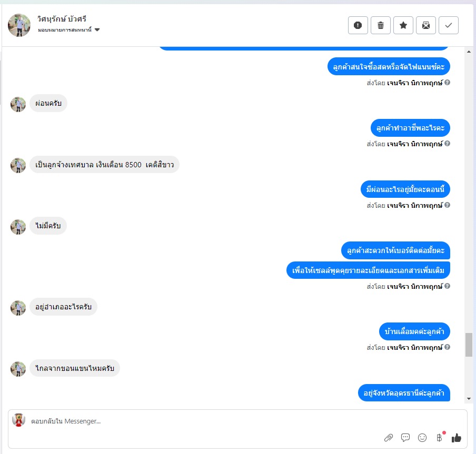Open contact name วิศนุรักษ์ บัวศรี
This screenshot has height=454, width=476.
tap(62, 19)
